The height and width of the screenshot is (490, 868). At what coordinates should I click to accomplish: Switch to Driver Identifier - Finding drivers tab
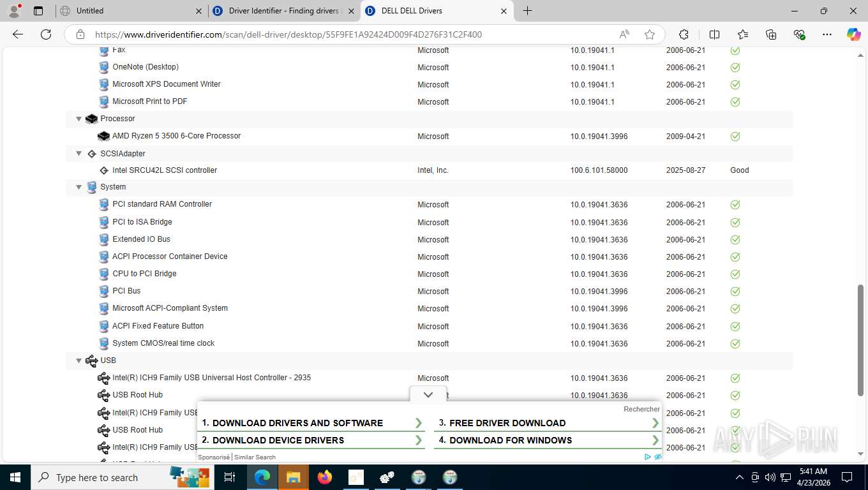coord(284,11)
